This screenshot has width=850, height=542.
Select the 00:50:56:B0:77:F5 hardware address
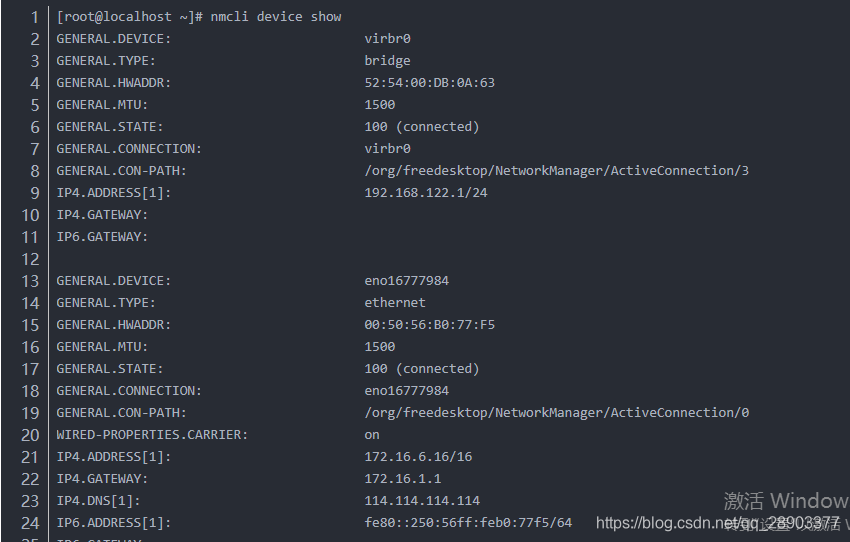coord(429,325)
